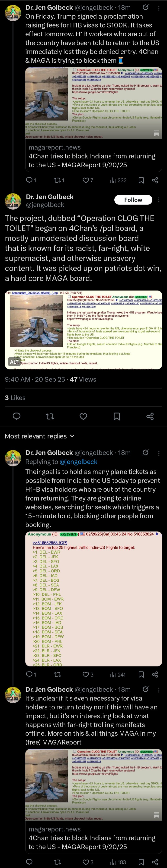This screenshot has height=868, width=167.
Task: Click the Grok icon on first tweet
Action: tap(145, 7)
